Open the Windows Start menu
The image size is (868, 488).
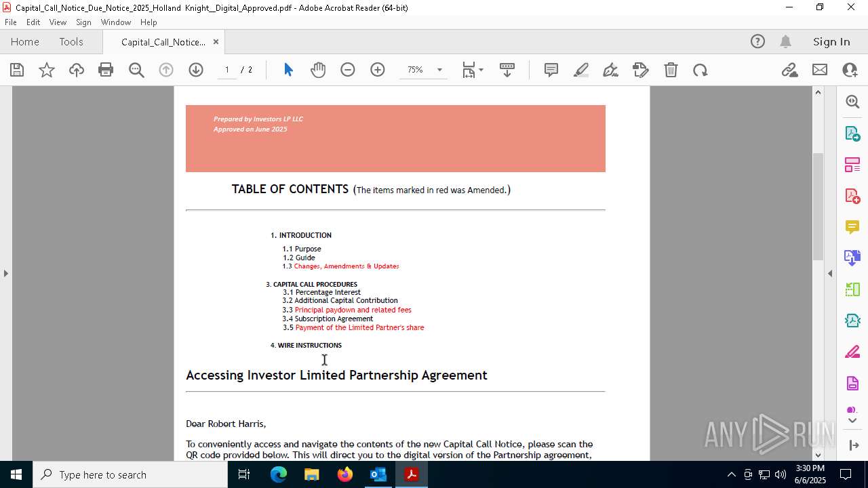point(16,474)
